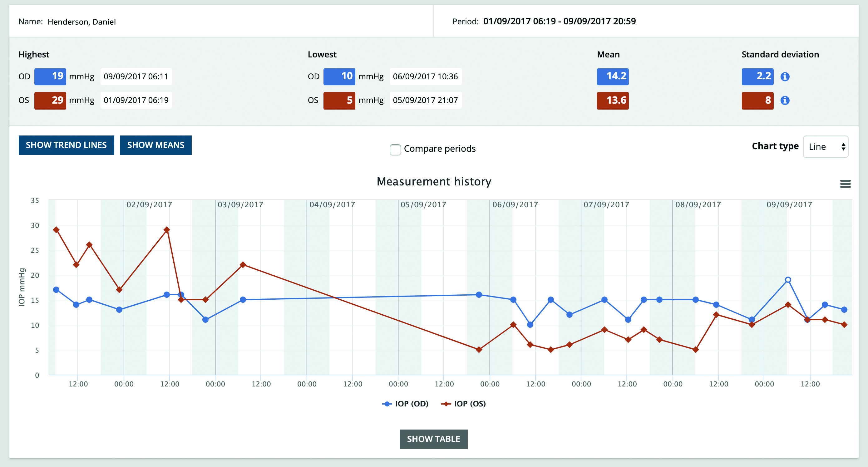Viewport: 868px width, 467px height.
Task: Click OD standard deviation info icon
Action: pos(785,77)
